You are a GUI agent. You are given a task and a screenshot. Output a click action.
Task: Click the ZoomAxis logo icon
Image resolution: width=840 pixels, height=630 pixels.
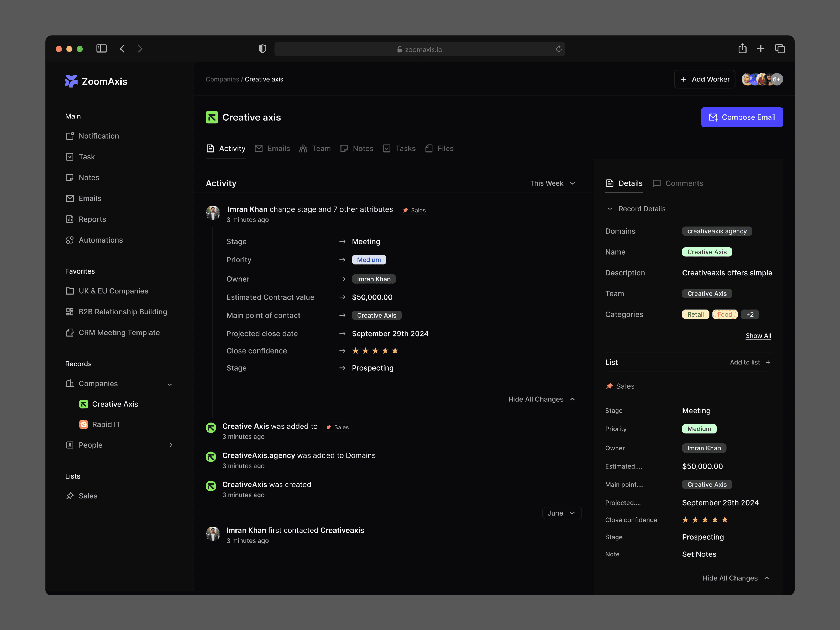71,81
